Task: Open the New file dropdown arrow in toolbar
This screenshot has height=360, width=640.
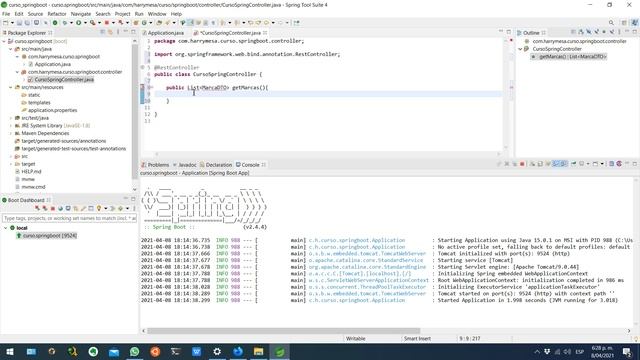Action: [12, 23]
